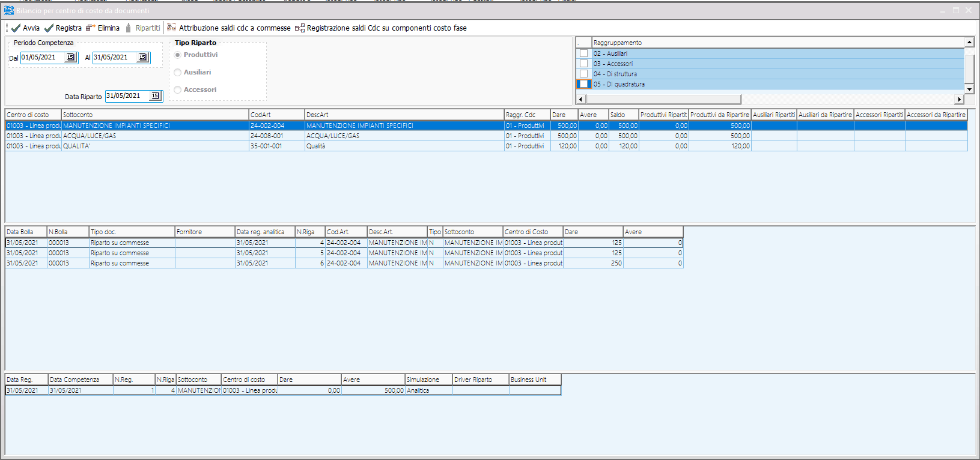The width and height of the screenshot is (980, 460).
Task: Click the Analitica cell in registration row
Action: pos(429,390)
